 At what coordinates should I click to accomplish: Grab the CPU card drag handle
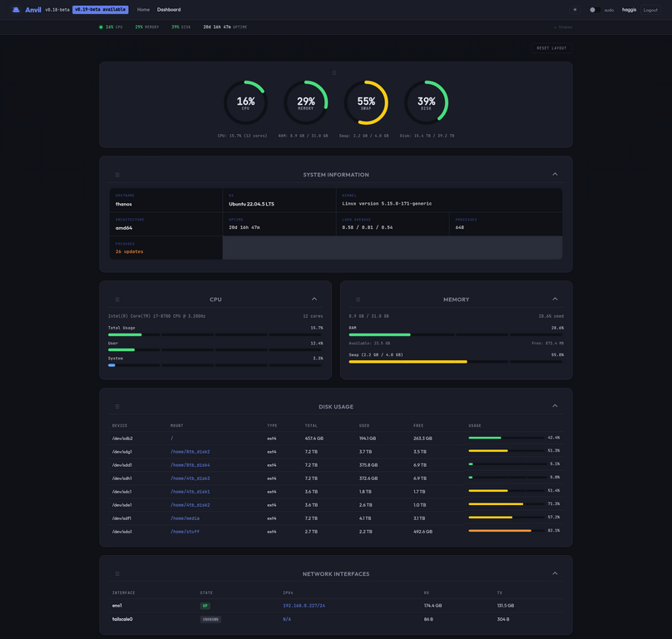tap(117, 300)
